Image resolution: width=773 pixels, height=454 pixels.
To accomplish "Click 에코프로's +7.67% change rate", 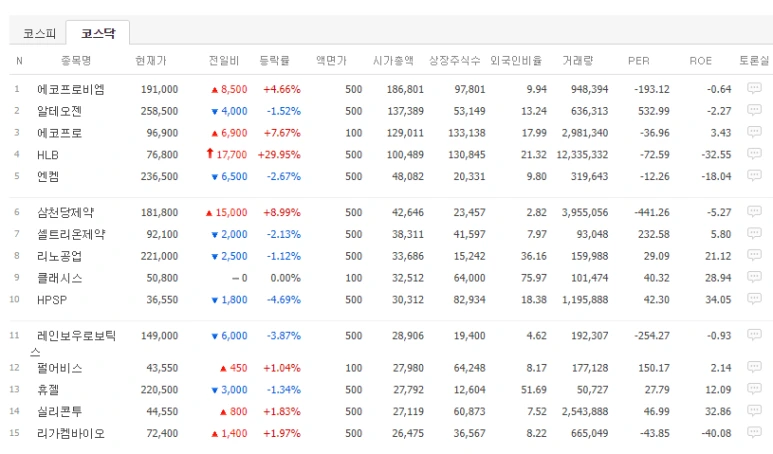I will pos(281,133).
